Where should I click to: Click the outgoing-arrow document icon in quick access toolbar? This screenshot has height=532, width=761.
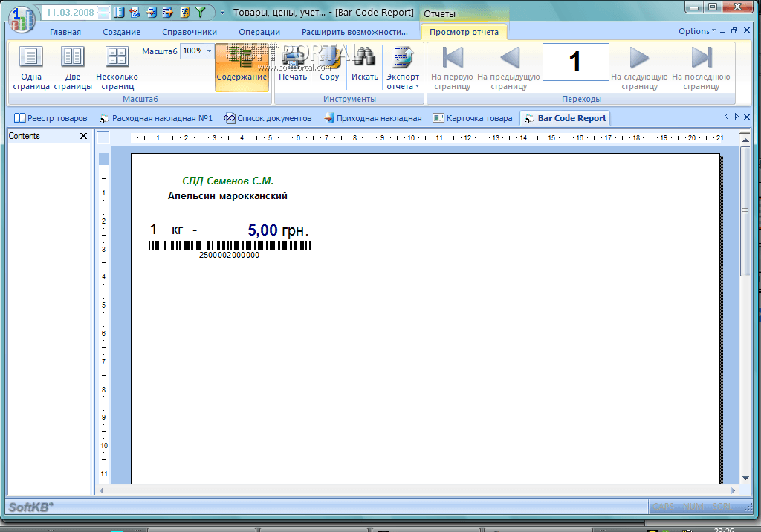(168, 13)
